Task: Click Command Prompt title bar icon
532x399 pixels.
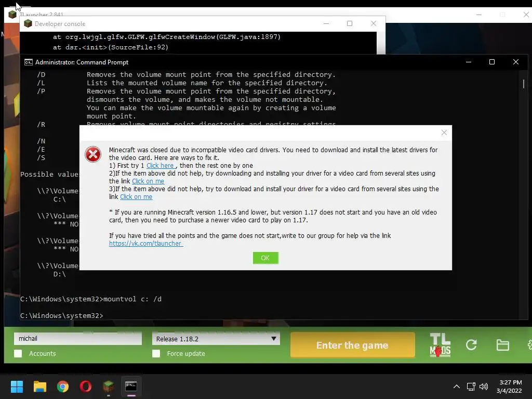Action: tap(29, 62)
